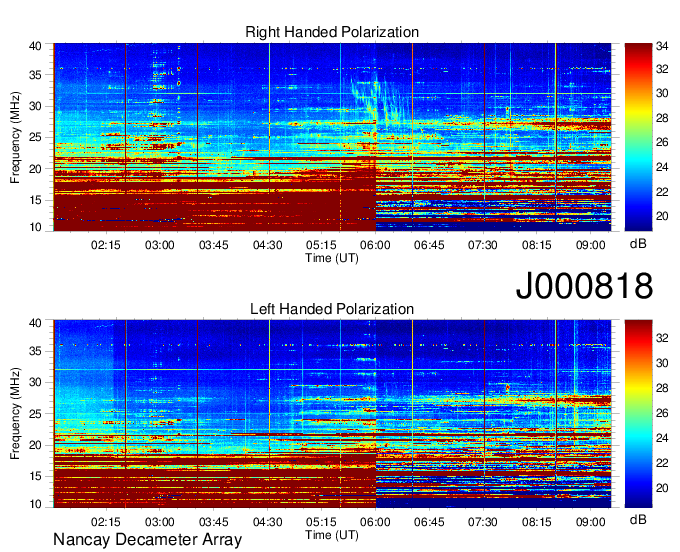
Task: Click the 'dB' unit under Left Handed colorbar
Action: coord(638,519)
